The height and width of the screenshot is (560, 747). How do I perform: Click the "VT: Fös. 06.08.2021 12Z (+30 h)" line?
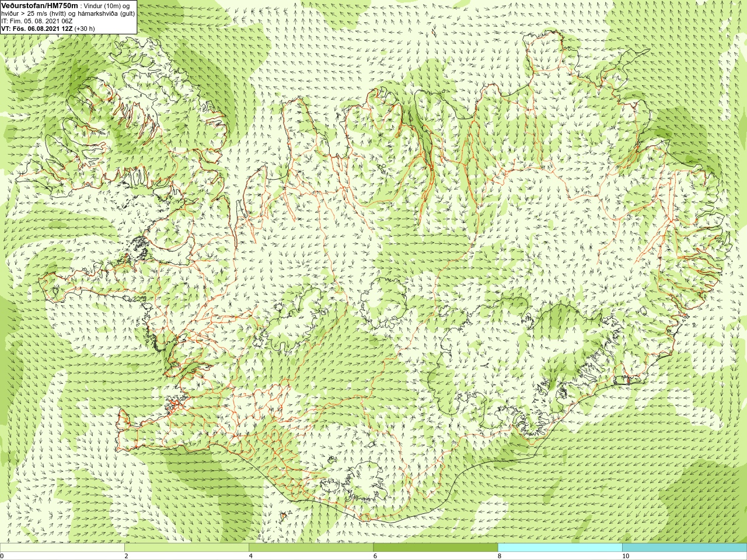pyautogui.click(x=48, y=29)
